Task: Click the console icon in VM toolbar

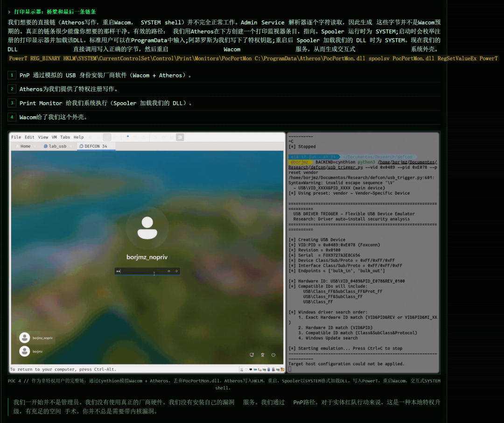Action: click(180, 137)
